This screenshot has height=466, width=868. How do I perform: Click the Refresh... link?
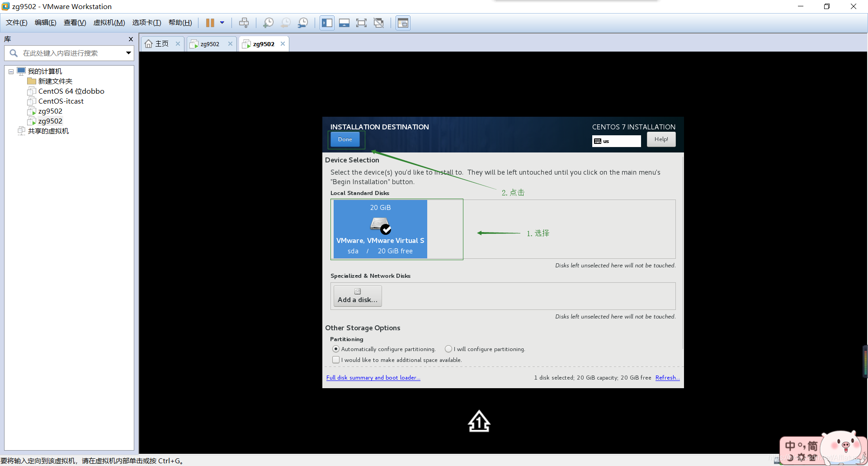pyautogui.click(x=667, y=378)
